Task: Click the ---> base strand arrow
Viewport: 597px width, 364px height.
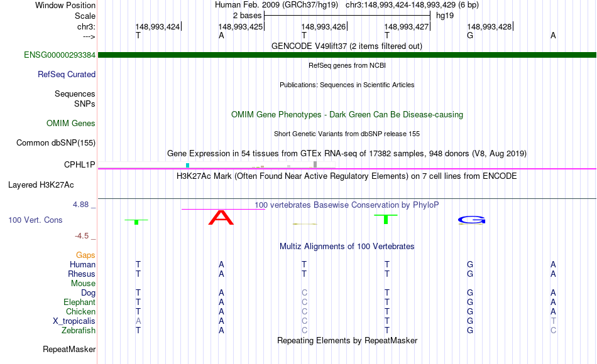Action: click(x=89, y=36)
